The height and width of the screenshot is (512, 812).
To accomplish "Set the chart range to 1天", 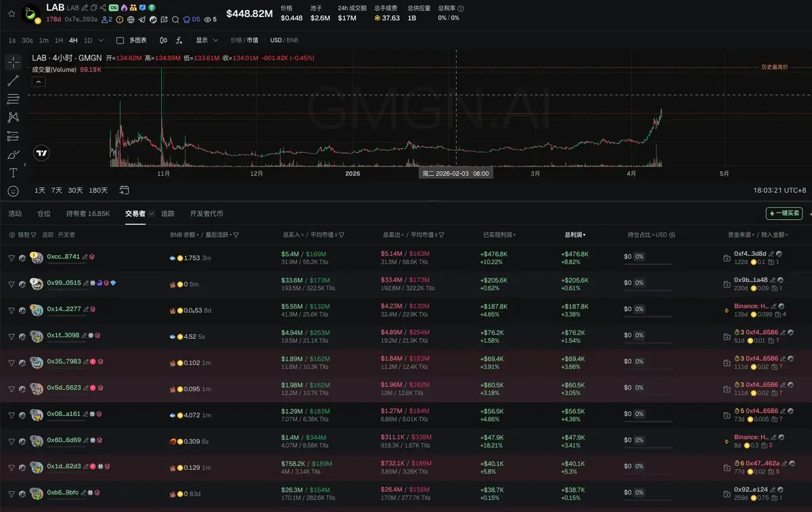I will tap(40, 191).
